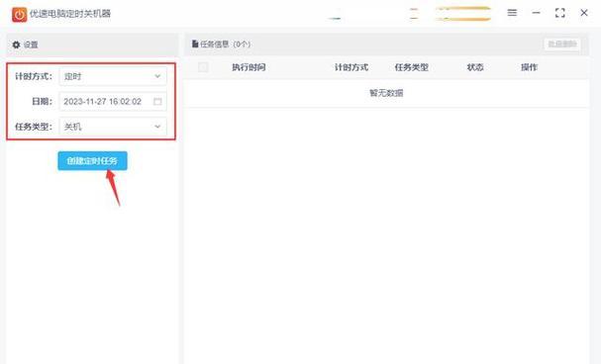Click the 批量删除 button
The image size is (601, 364).
click(562, 45)
